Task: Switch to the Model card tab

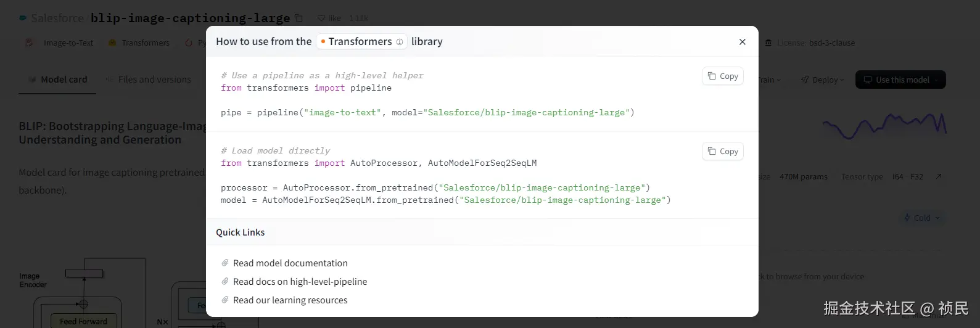Action: coord(57,80)
